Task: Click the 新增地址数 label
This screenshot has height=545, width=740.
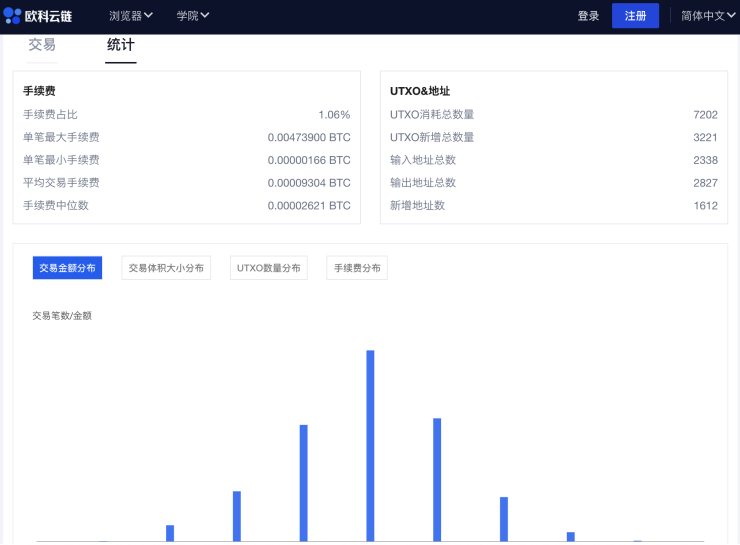Action: [417, 205]
